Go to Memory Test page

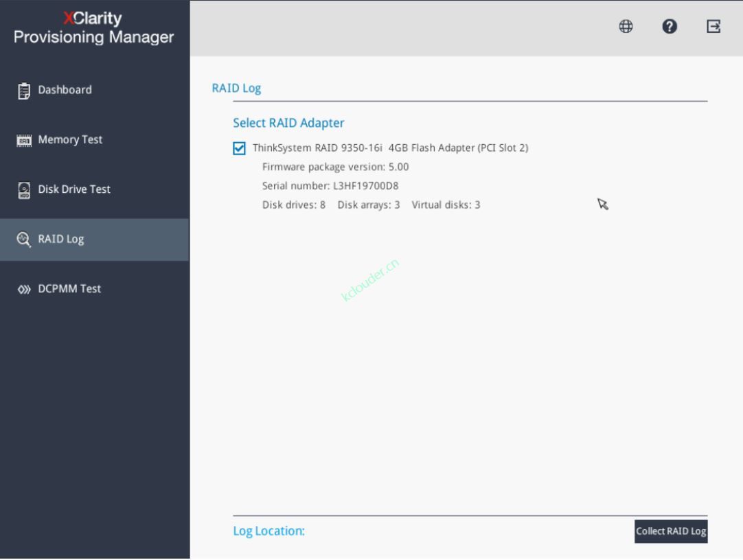click(x=95, y=139)
